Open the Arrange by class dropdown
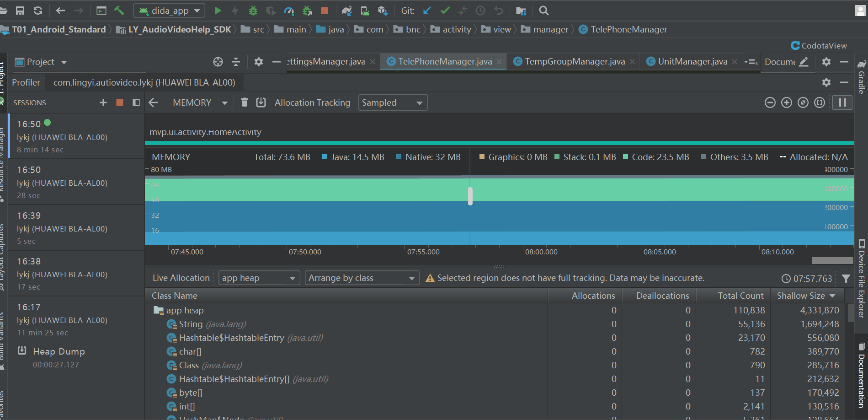Viewport: 868px width, 420px height. pos(362,278)
